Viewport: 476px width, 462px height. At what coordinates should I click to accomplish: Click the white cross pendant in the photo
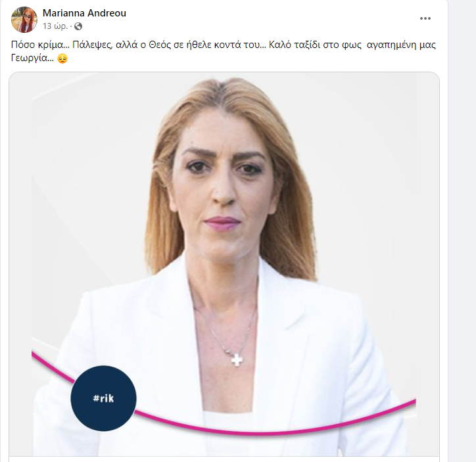click(237, 359)
